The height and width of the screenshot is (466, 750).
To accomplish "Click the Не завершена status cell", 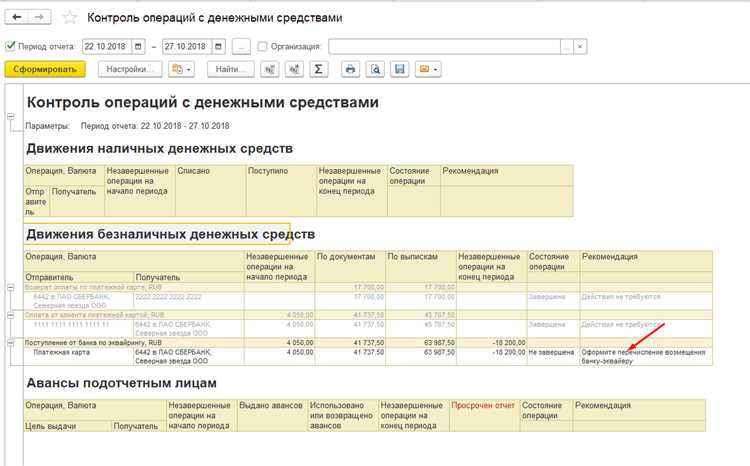I will (x=553, y=356).
